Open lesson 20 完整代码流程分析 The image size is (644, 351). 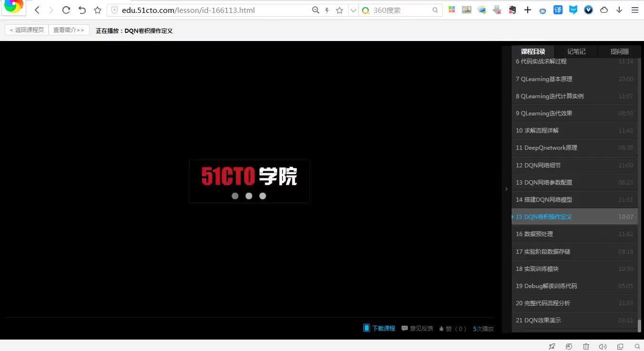[x=574, y=303]
